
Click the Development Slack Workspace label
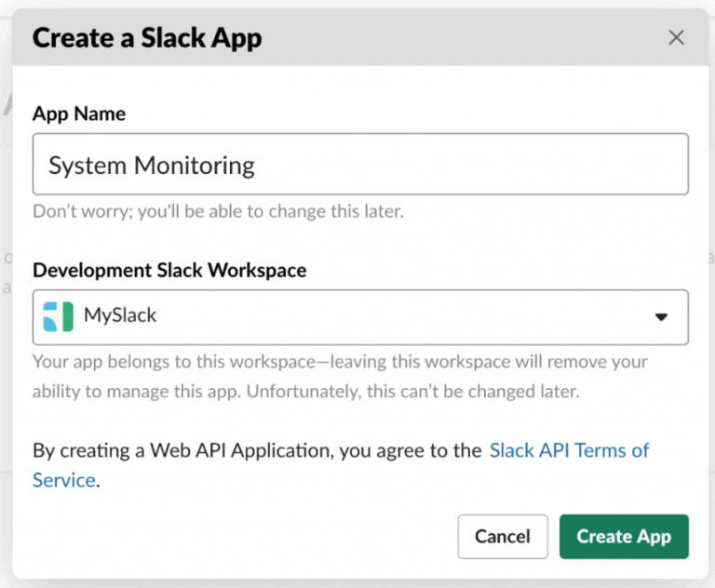point(169,270)
